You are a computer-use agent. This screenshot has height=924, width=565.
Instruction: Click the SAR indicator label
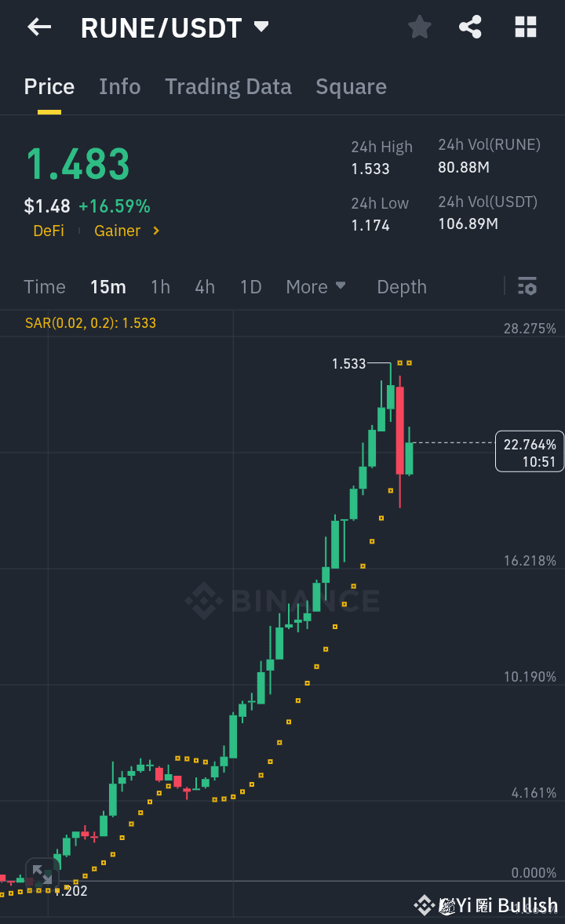(91, 322)
